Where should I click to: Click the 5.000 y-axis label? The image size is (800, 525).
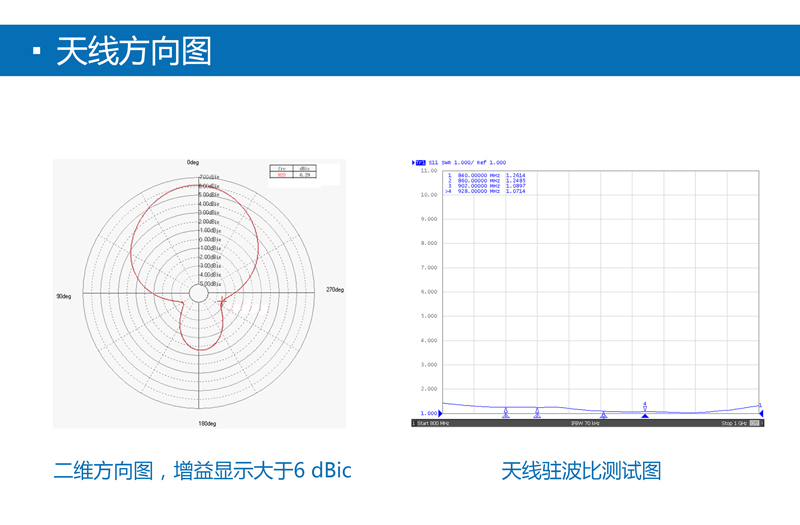click(x=429, y=316)
